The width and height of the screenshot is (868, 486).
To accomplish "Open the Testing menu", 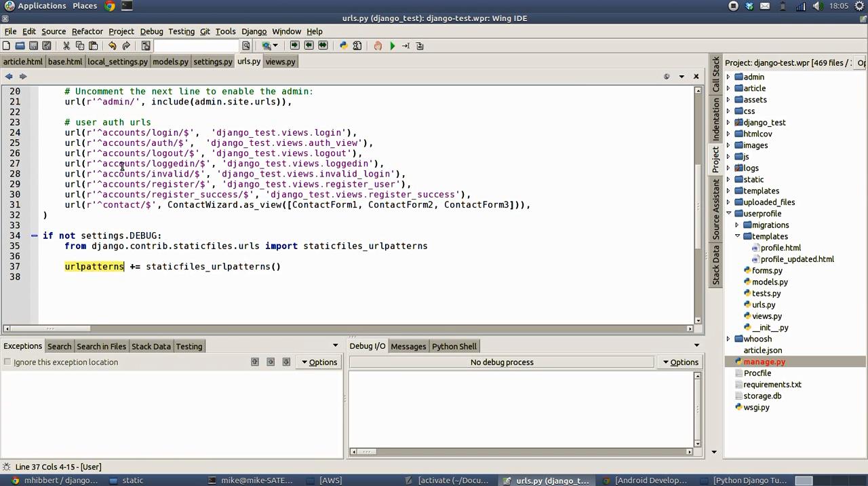I will pyautogui.click(x=181, y=31).
